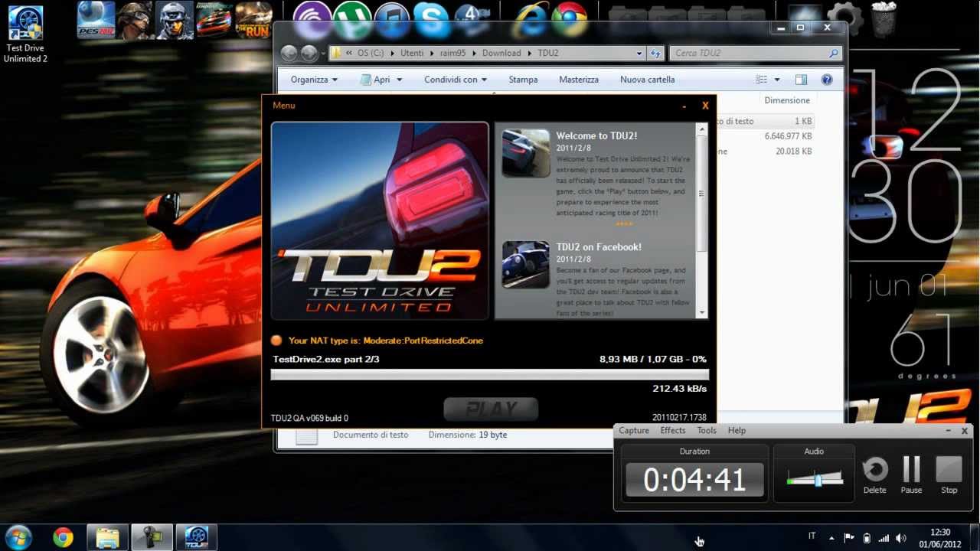Image resolution: width=980 pixels, height=551 pixels.
Task: Open Explorer help question mark
Action: (x=827, y=80)
